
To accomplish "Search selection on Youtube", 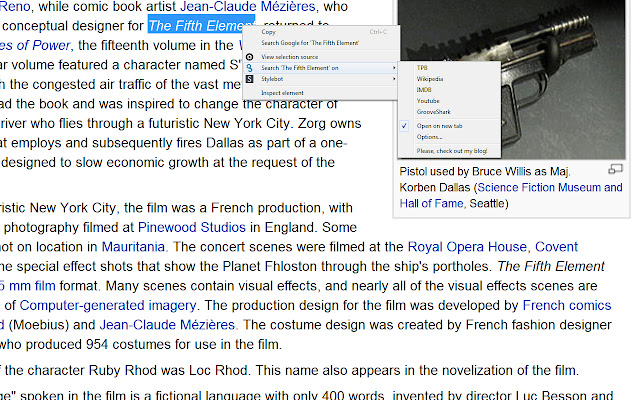I will coord(428,100).
